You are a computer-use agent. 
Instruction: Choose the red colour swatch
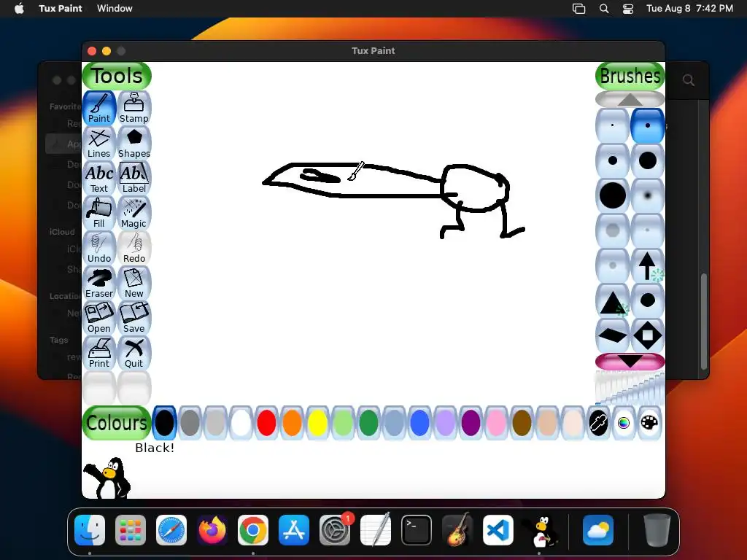point(266,423)
